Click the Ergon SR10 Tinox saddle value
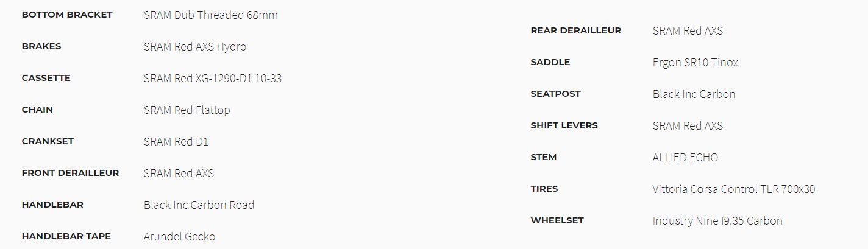The width and height of the screenshot is (868, 249). [x=695, y=63]
